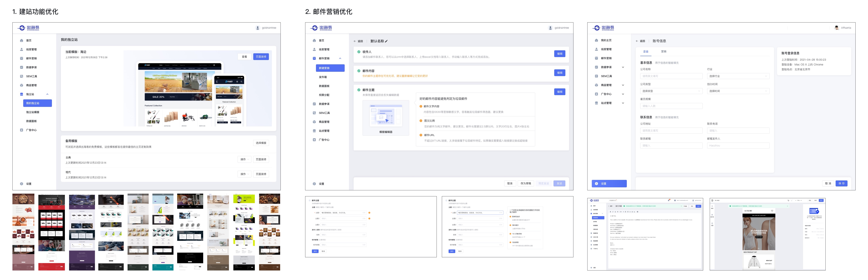The height and width of the screenshot is (280, 868).
Task: Click the pencil icon beside 默认名称
Action: 386,41
